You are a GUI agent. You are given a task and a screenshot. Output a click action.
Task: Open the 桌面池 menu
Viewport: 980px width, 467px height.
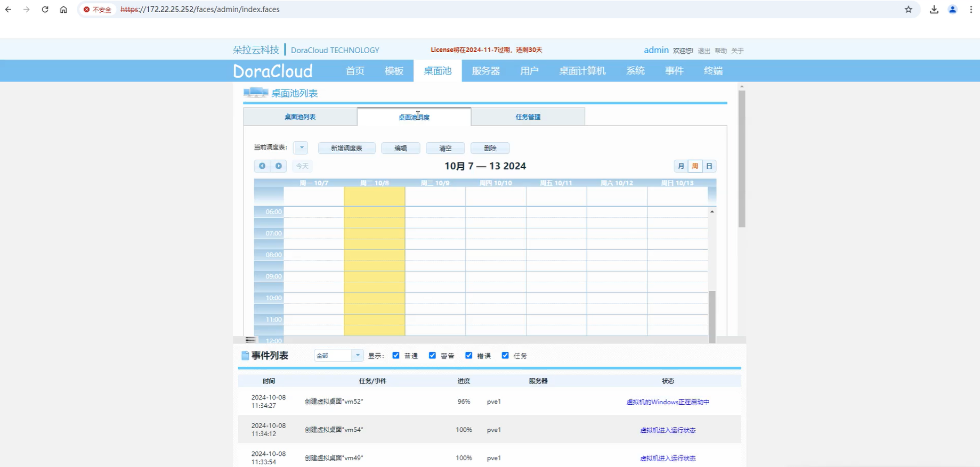438,71
